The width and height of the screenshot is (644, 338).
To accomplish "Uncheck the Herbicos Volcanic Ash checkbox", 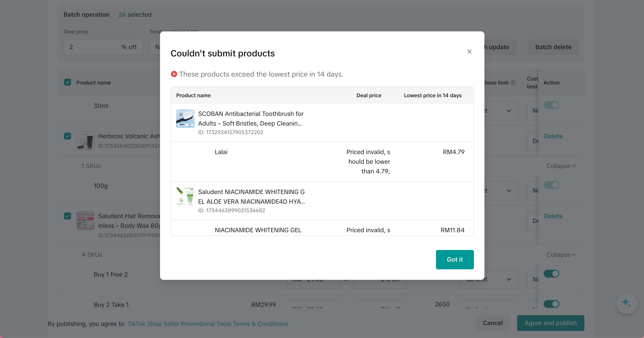I will coord(68,136).
